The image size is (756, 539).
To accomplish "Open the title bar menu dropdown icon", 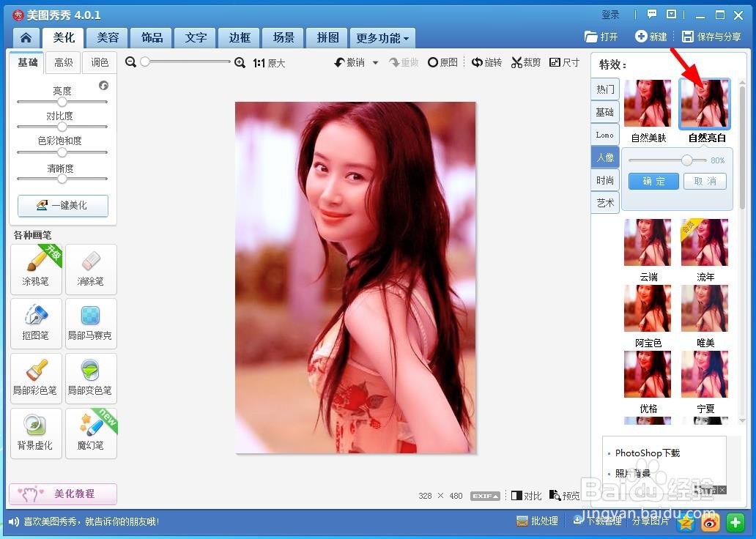I will point(671,15).
